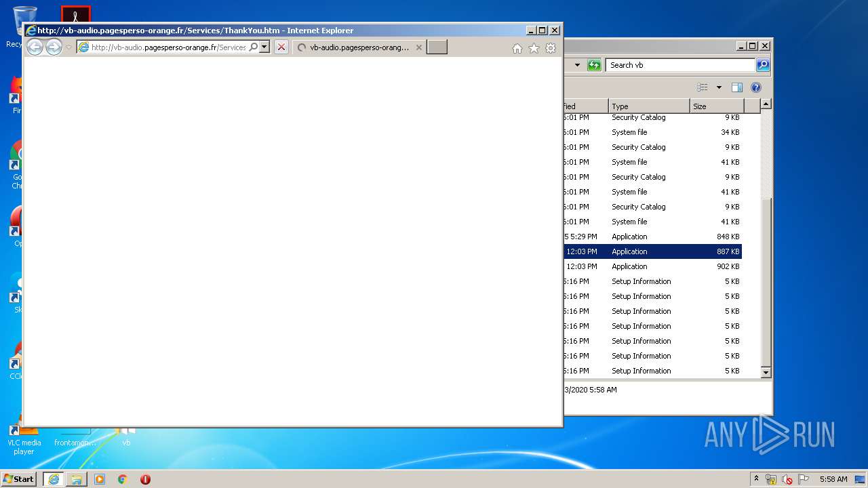Open recent pages dropdown next to forward button
Image resolution: width=868 pixels, height=488 pixels.
(x=68, y=47)
